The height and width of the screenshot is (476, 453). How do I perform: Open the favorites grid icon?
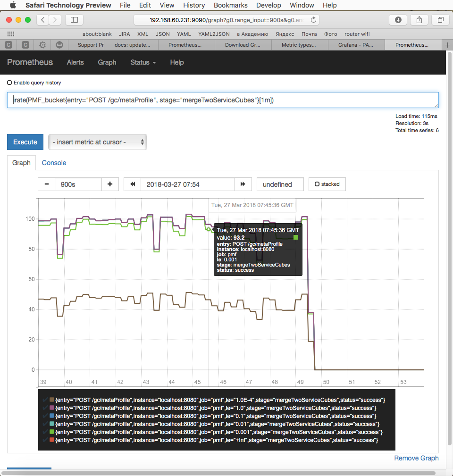point(11,34)
